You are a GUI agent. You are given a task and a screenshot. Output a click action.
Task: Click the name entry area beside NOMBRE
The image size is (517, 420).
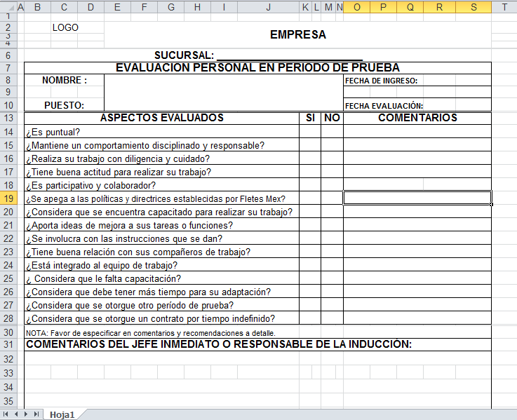click(224, 93)
